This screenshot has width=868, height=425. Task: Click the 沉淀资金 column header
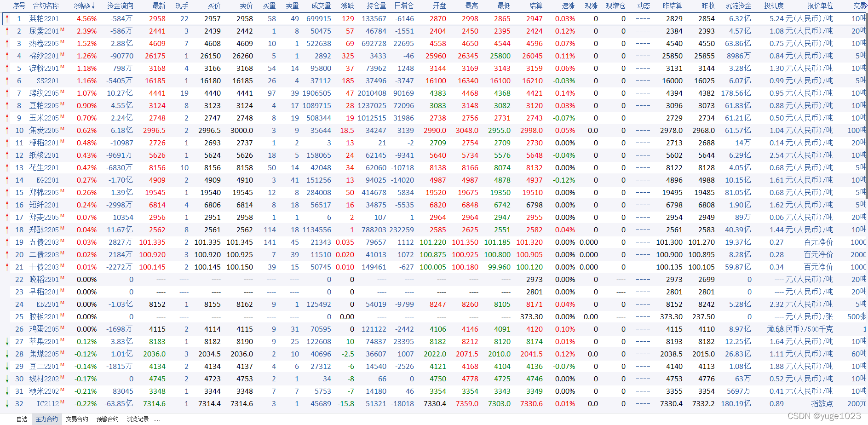[x=738, y=6]
